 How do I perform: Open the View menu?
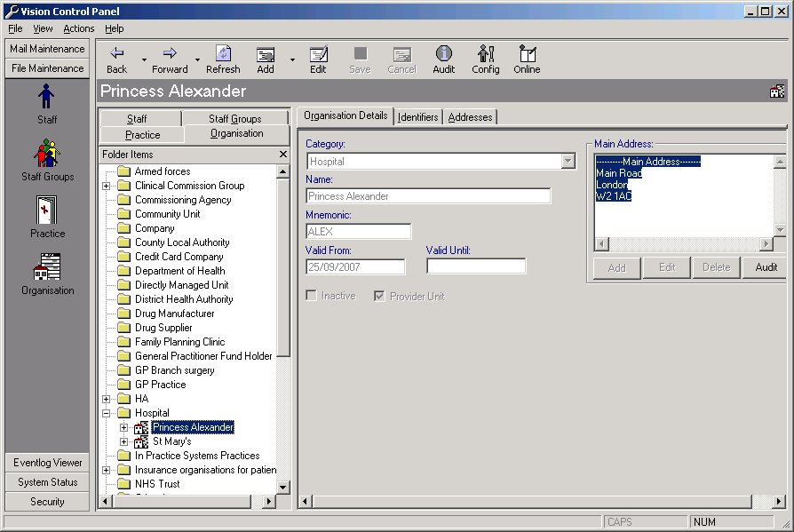coord(43,28)
